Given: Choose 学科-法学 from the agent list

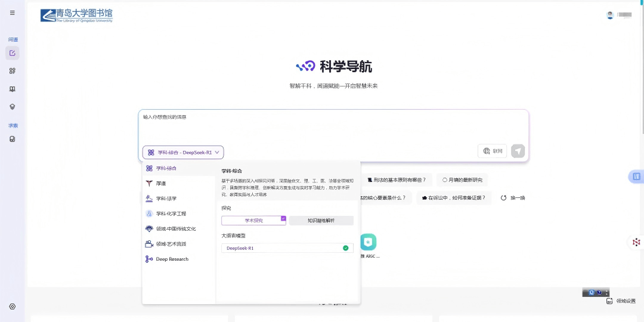Looking at the screenshot, I should pyautogui.click(x=166, y=199).
